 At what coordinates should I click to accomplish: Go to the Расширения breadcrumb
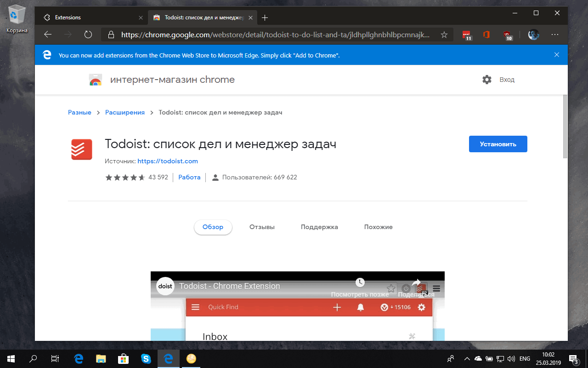(125, 112)
